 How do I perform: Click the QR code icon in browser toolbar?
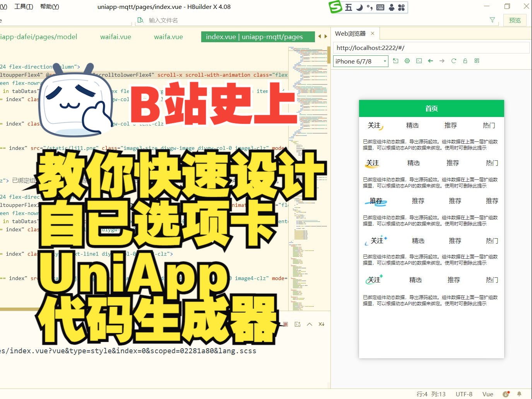477,61
